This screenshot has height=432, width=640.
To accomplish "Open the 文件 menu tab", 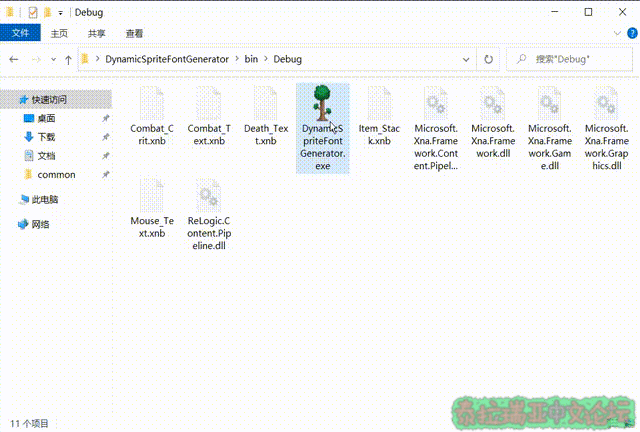I will click(20, 33).
